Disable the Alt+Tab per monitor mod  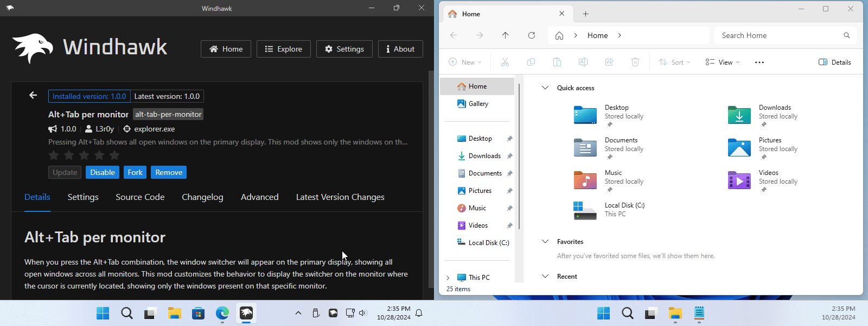pos(102,172)
